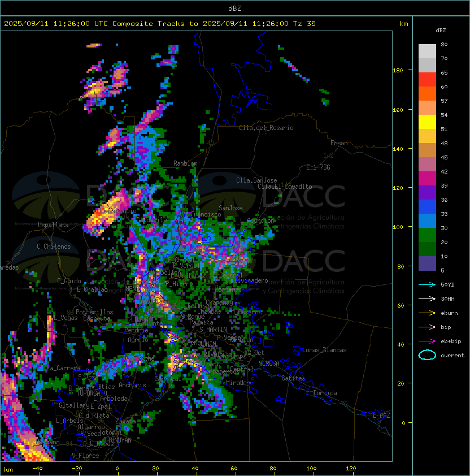Click the 120 tick on the horizontal axis

point(351,469)
